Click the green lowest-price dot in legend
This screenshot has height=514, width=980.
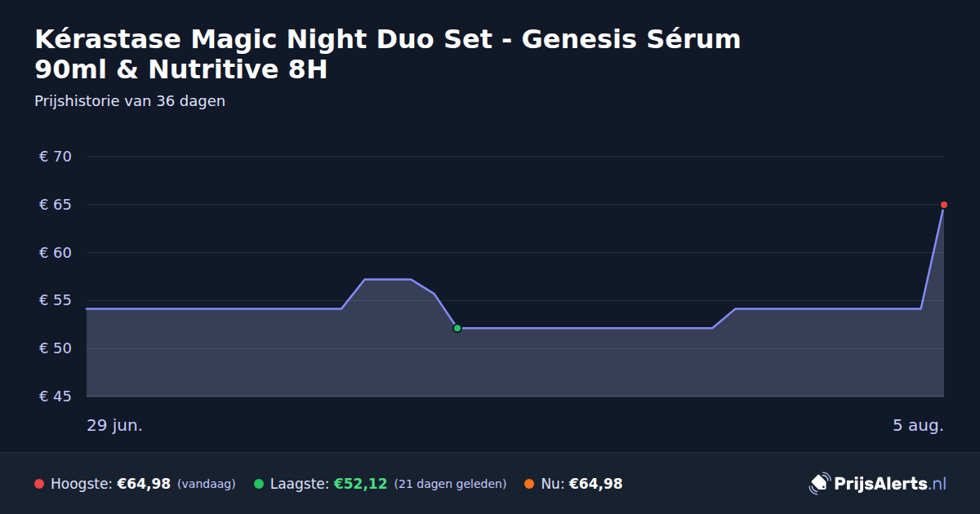click(259, 484)
